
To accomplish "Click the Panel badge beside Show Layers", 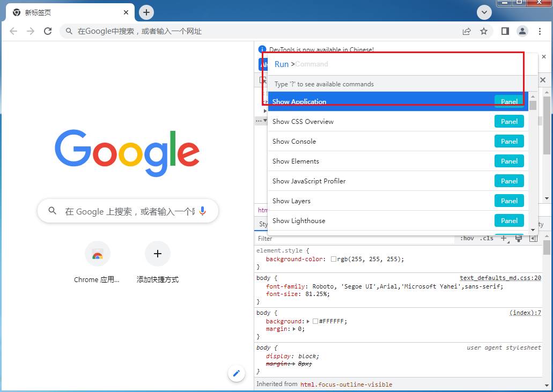I will pyautogui.click(x=509, y=201).
